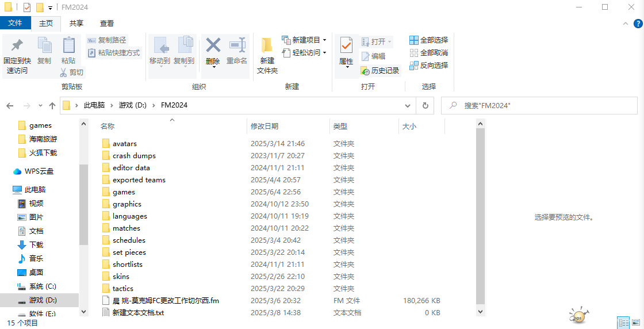Click the 新建文件夹 folder icon
The image size is (644, 329).
267,45
